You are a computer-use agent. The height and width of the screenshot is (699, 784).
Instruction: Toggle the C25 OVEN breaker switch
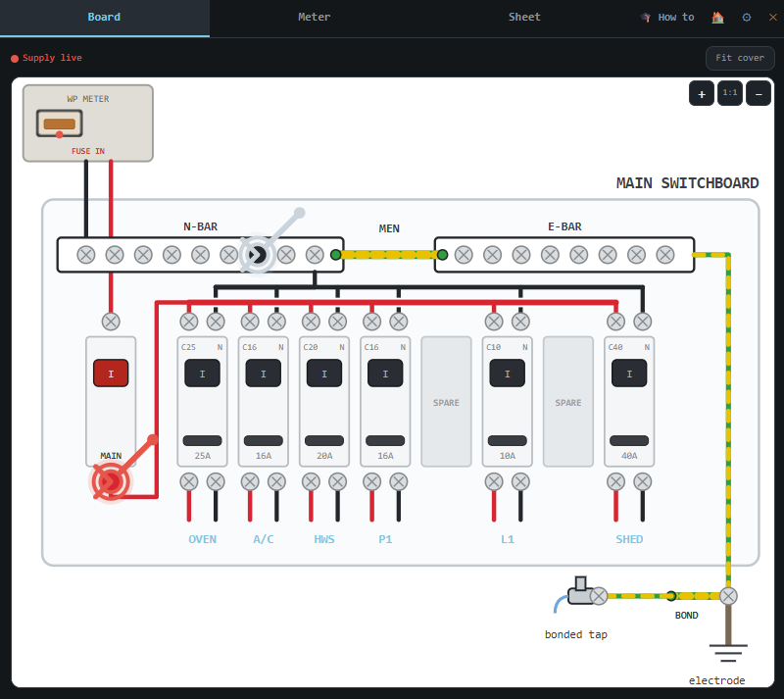(202, 374)
